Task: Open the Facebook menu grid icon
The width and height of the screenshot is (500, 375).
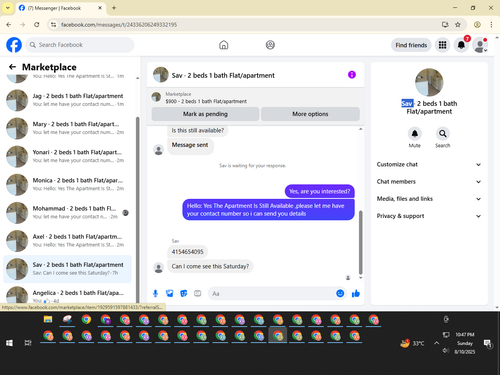Action: point(442,45)
